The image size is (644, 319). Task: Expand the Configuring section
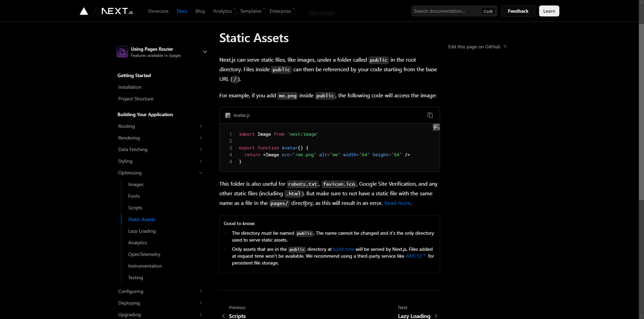pos(201,291)
